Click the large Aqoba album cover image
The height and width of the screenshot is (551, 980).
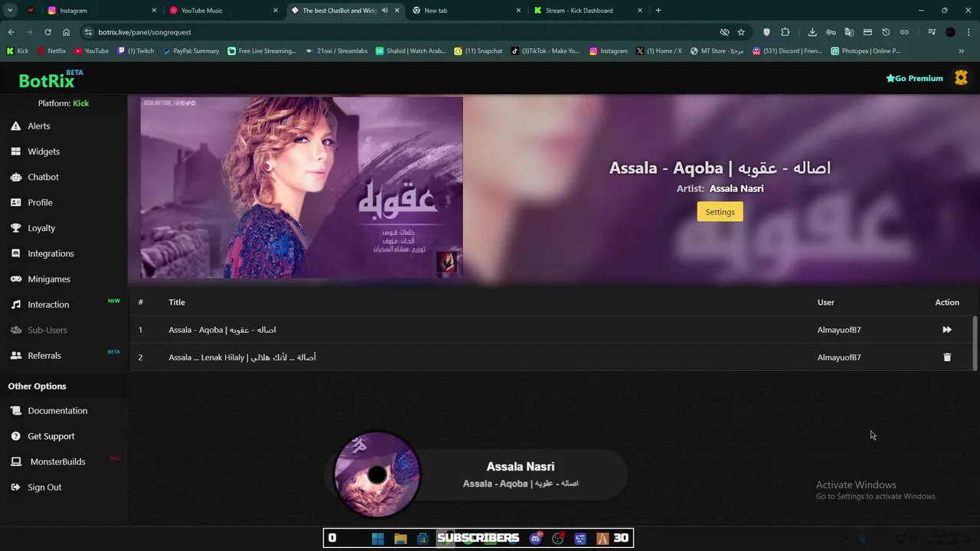click(x=302, y=187)
